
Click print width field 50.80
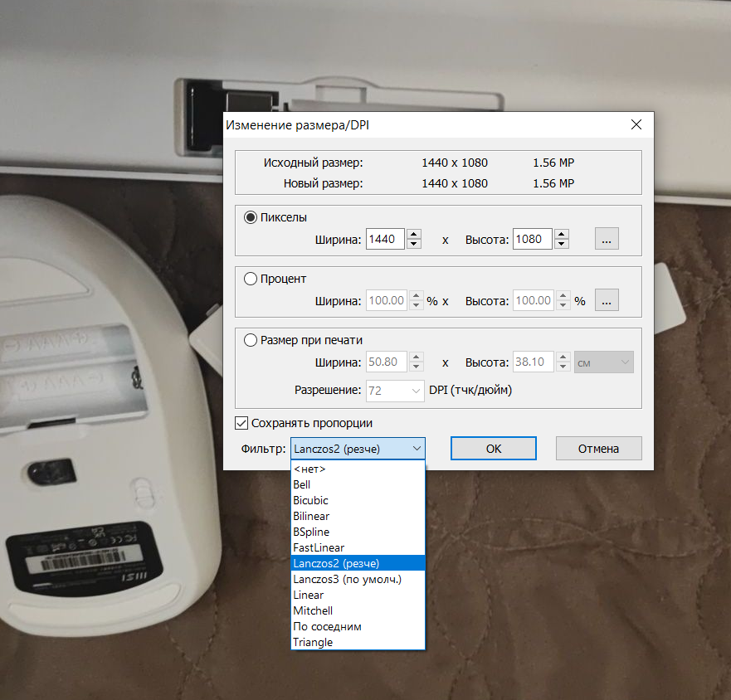pyautogui.click(x=387, y=362)
